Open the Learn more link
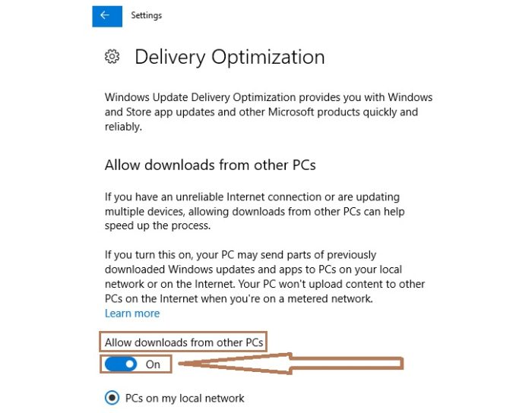Image resolution: width=532 pixels, height=413 pixels. (x=132, y=313)
